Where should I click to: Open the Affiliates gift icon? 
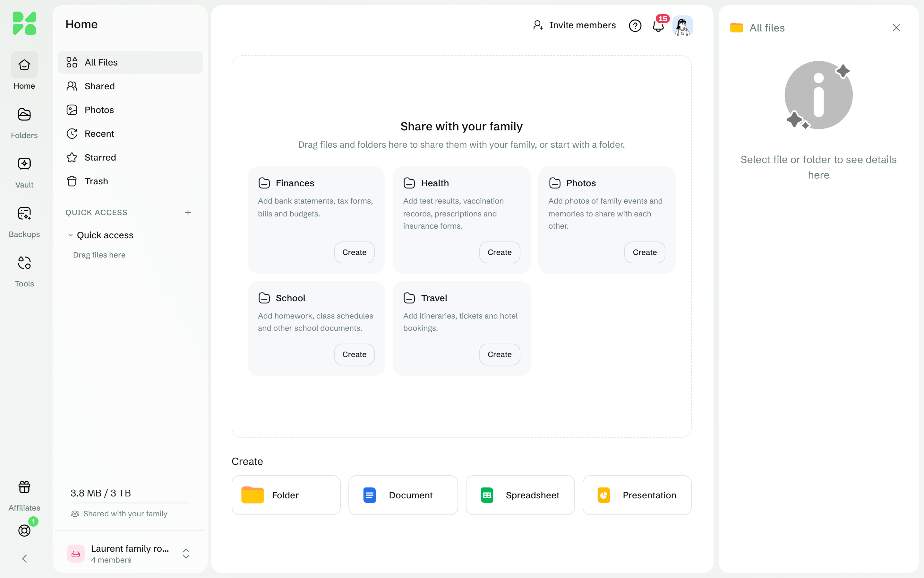tap(24, 495)
